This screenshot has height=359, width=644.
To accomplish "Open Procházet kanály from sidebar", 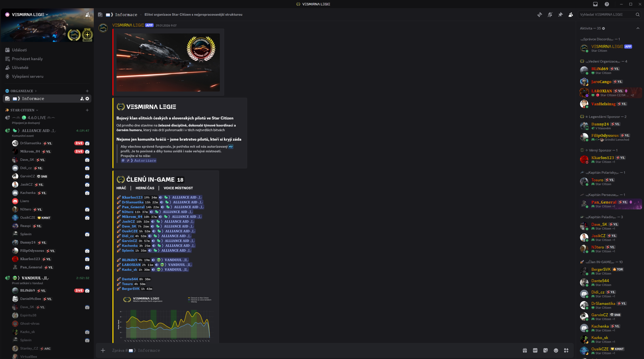I will tap(27, 59).
